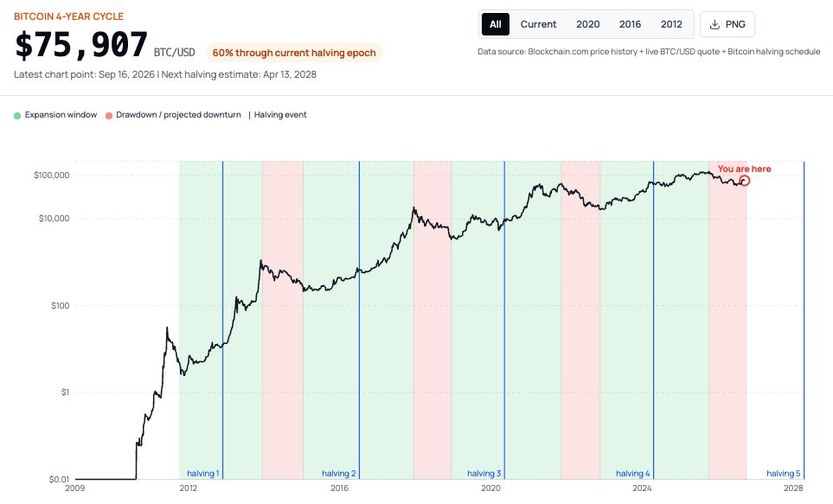Show the 2012 halving cycle

[671, 24]
